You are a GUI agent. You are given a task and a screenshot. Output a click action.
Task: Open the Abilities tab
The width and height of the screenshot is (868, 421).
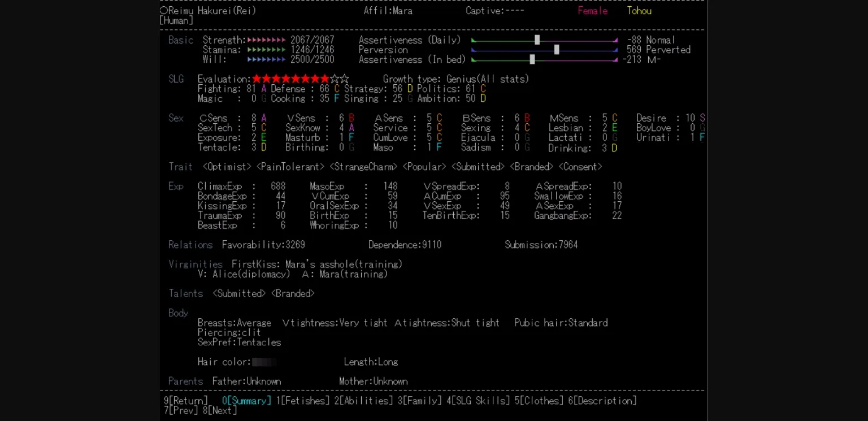click(x=363, y=401)
